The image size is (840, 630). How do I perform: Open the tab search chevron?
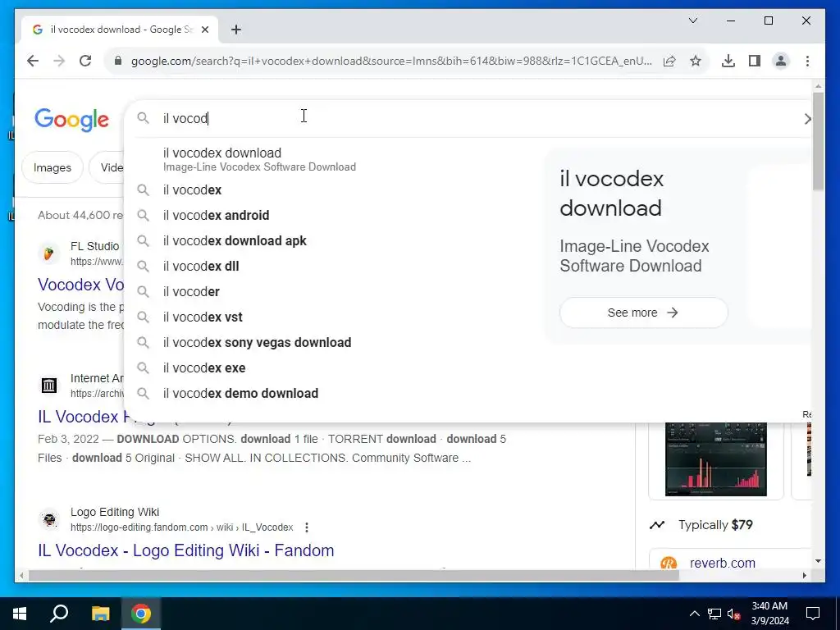tap(693, 21)
